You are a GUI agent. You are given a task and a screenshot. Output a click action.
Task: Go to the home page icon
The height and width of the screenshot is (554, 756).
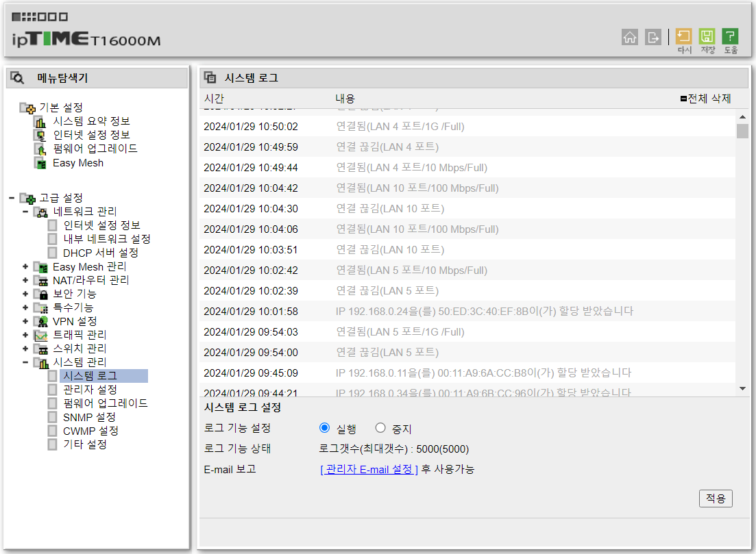(x=629, y=37)
